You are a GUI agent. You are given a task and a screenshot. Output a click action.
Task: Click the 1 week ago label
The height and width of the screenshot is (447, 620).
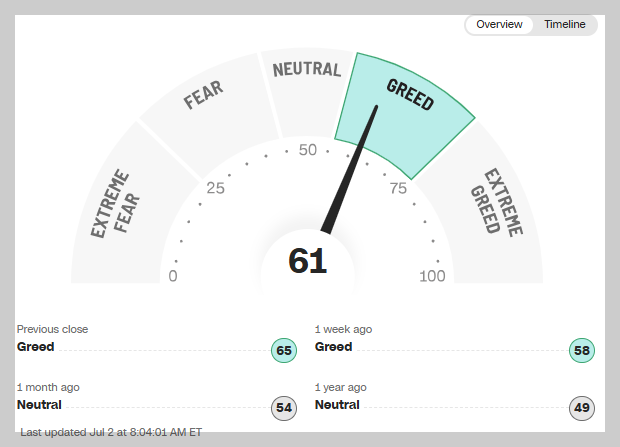343,329
